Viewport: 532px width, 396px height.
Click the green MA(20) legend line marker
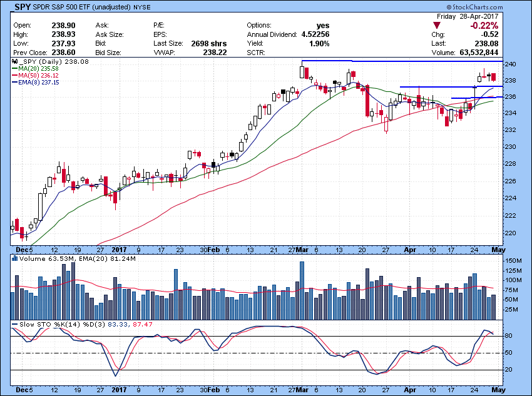point(15,68)
